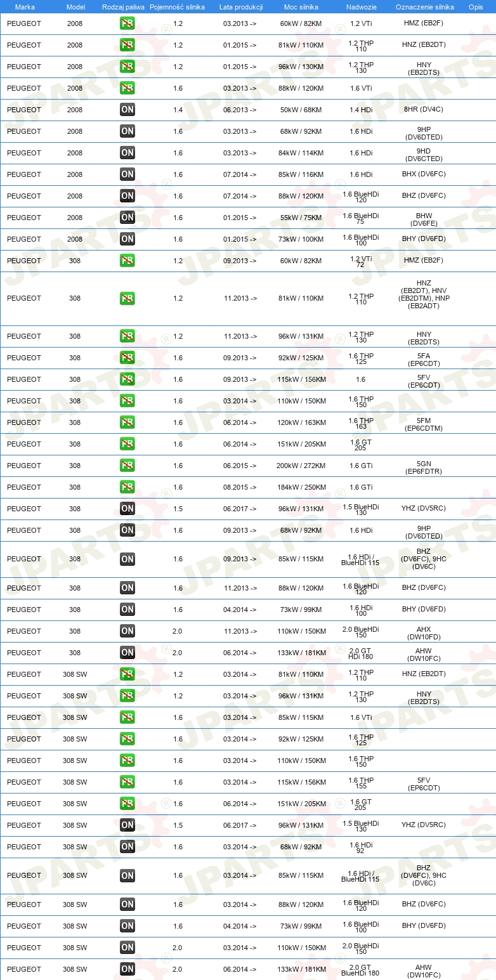Click the production date 06.2015 ->
496x980 pixels.
(x=240, y=466)
